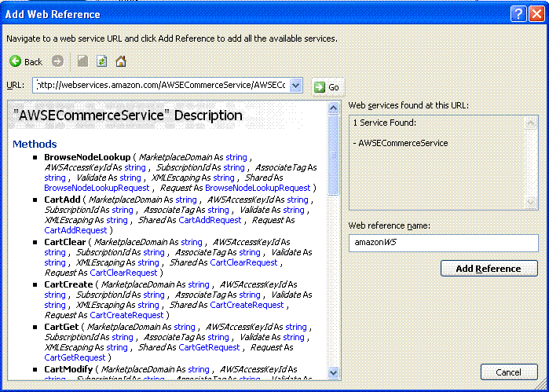Open CartCreateRequest link after Request As
549x392 pixels.
coord(126,315)
